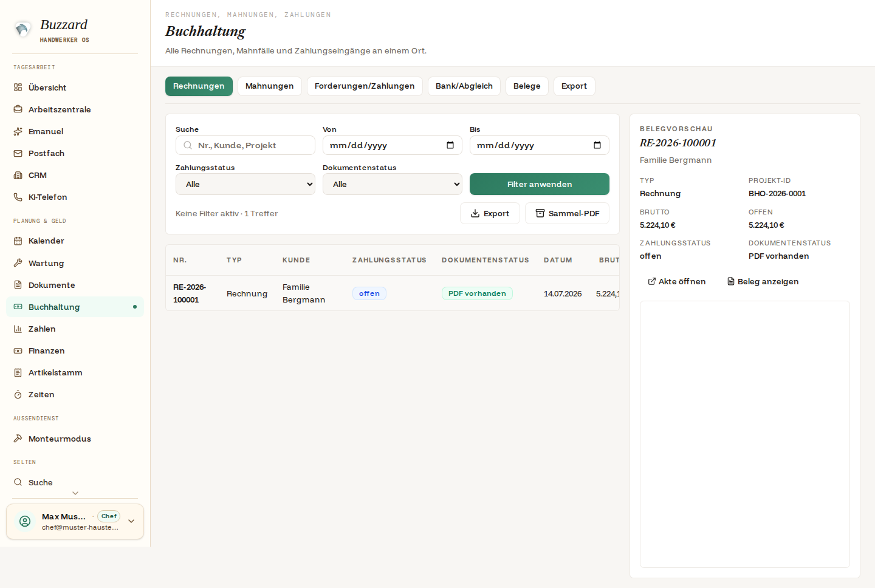875x588 pixels.
Task: Click the Zahlen bar chart icon
Action: tap(18, 329)
